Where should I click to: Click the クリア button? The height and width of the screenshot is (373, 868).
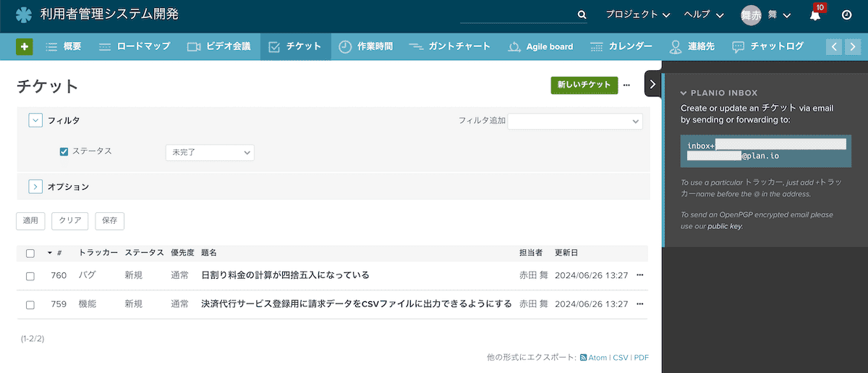point(70,221)
